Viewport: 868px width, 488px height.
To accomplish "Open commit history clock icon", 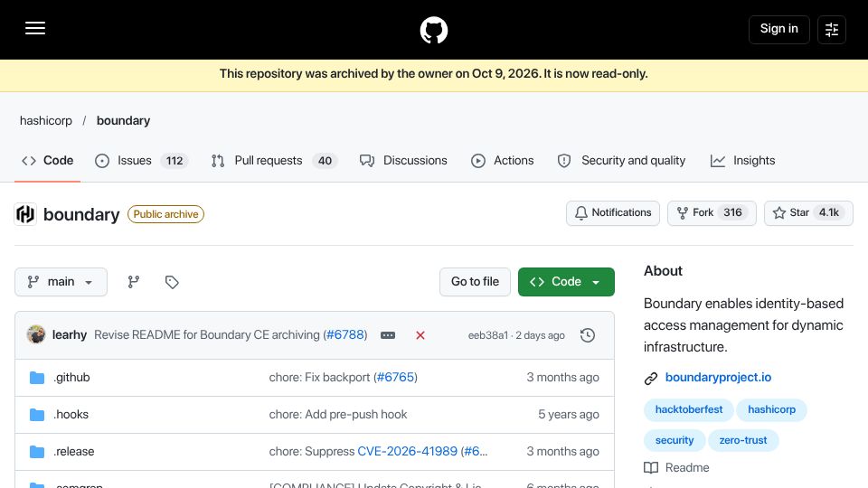I will coord(588,335).
